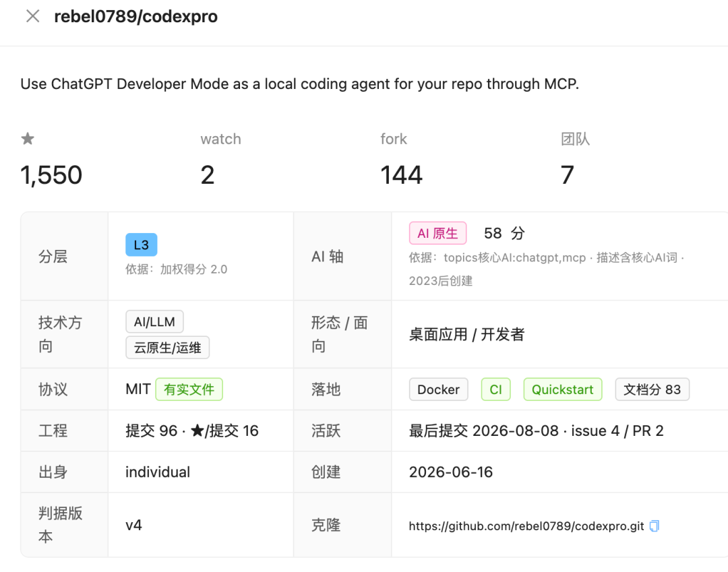Click the individual origin value
Image resolution: width=728 pixels, height=572 pixels.
tap(158, 472)
